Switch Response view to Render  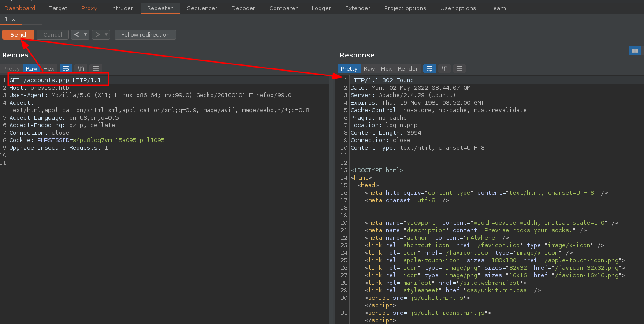coord(408,68)
